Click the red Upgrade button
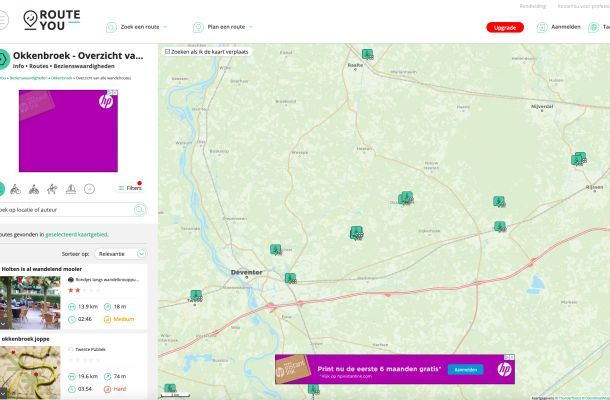Viewport: 610px width, 400px height. [x=504, y=27]
